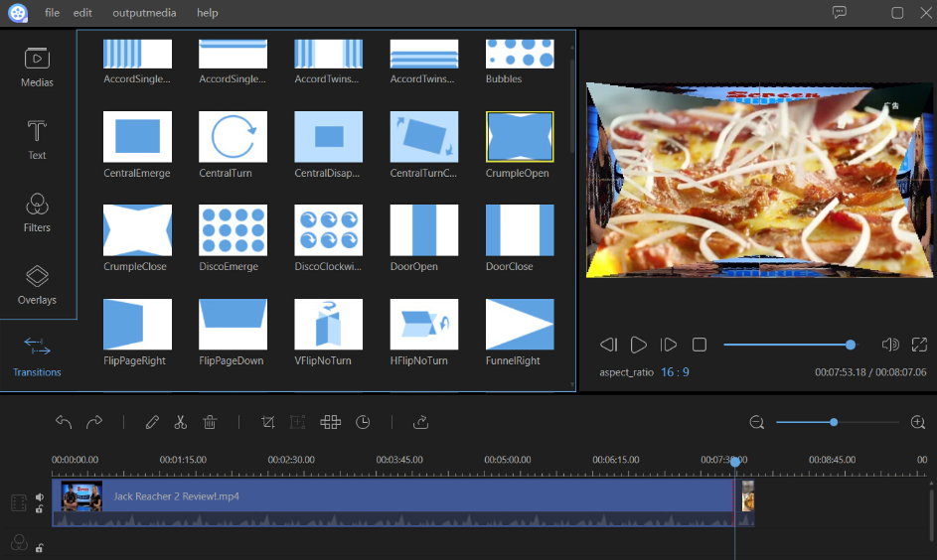This screenshot has height=560, width=937.
Task: Delete selected clip with trash icon
Action: [x=210, y=422]
